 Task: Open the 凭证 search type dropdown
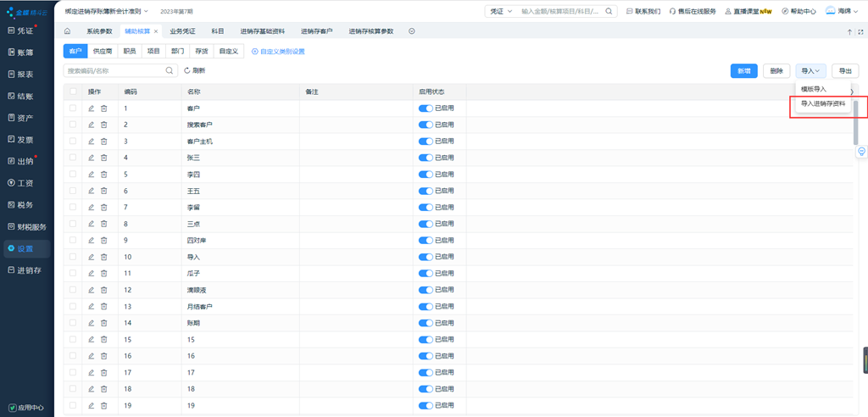(x=501, y=11)
